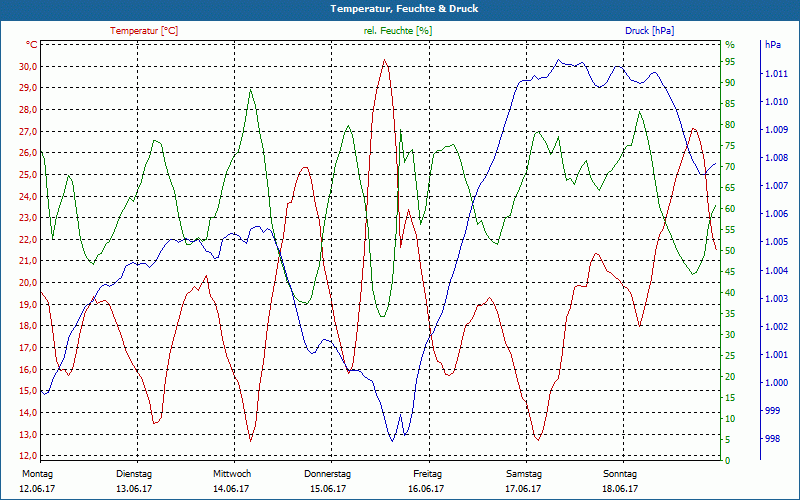The image size is (800, 500).
Task: Click the 'Freitag' day label
Action: coord(428,474)
